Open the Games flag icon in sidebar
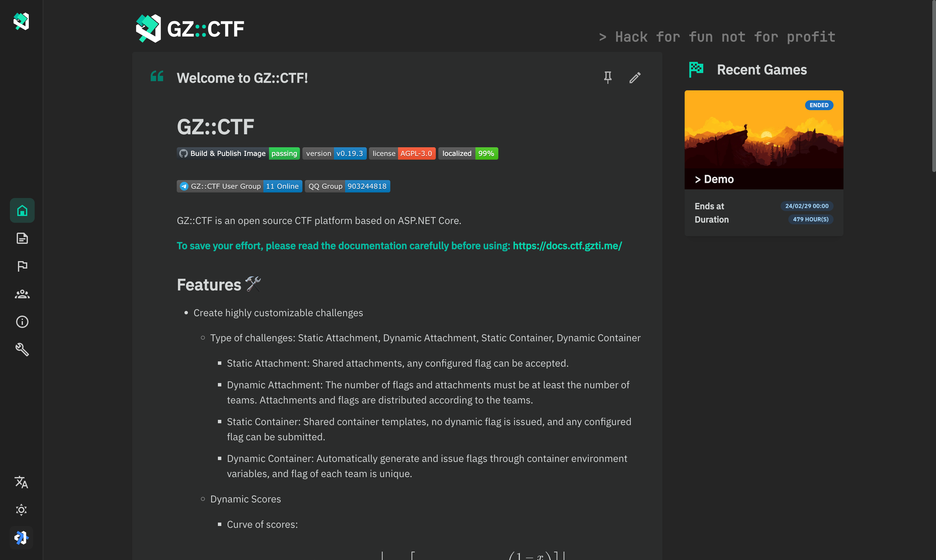 22,266
